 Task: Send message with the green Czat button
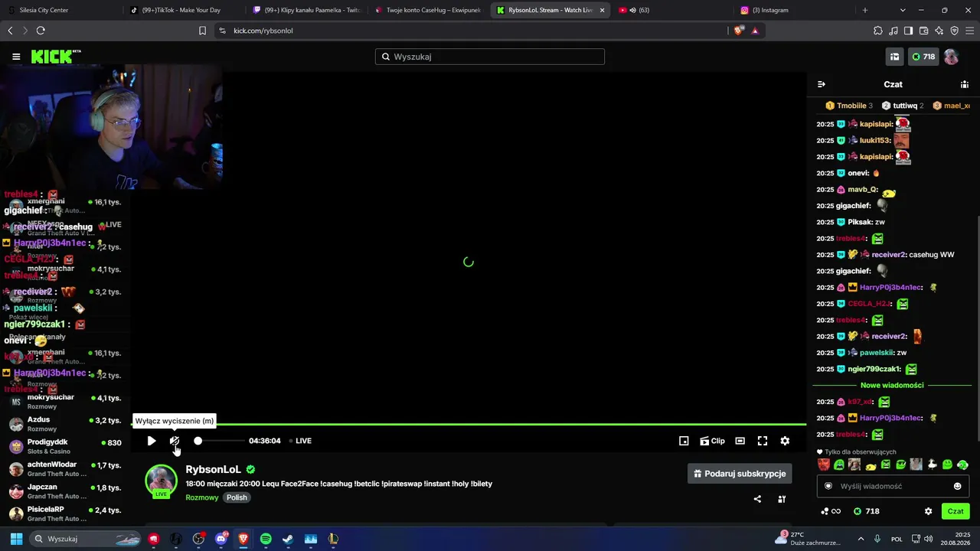955,511
